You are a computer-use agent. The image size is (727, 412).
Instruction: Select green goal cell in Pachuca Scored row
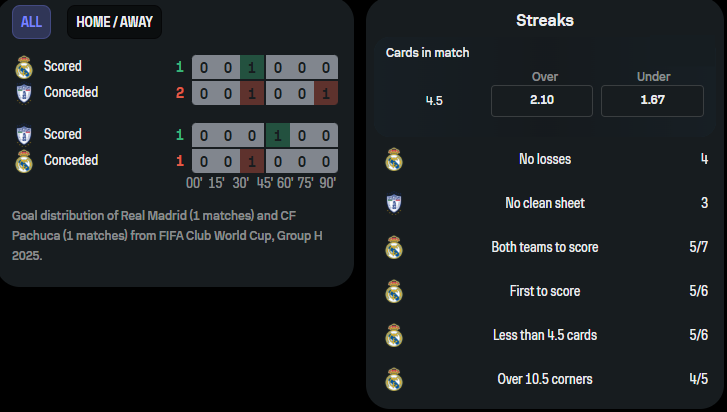(x=277, y=136)
